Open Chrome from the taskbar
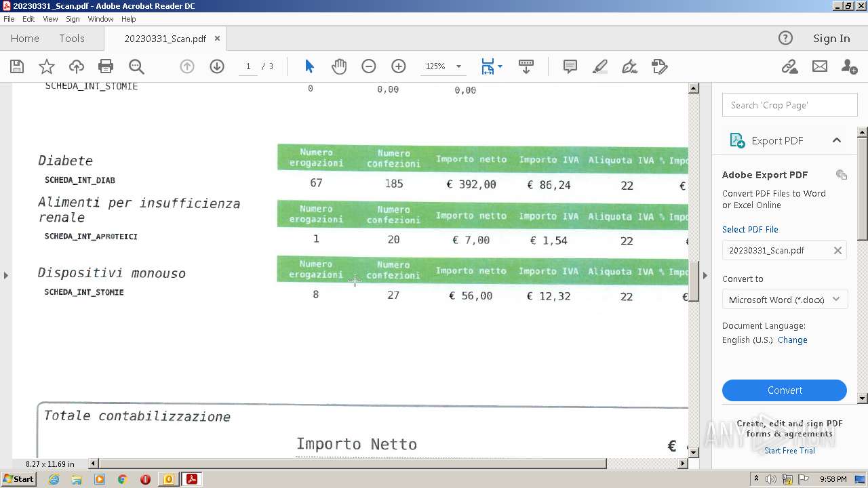The height and width of the screenshot is (488, 868). (x=122, y=479)
